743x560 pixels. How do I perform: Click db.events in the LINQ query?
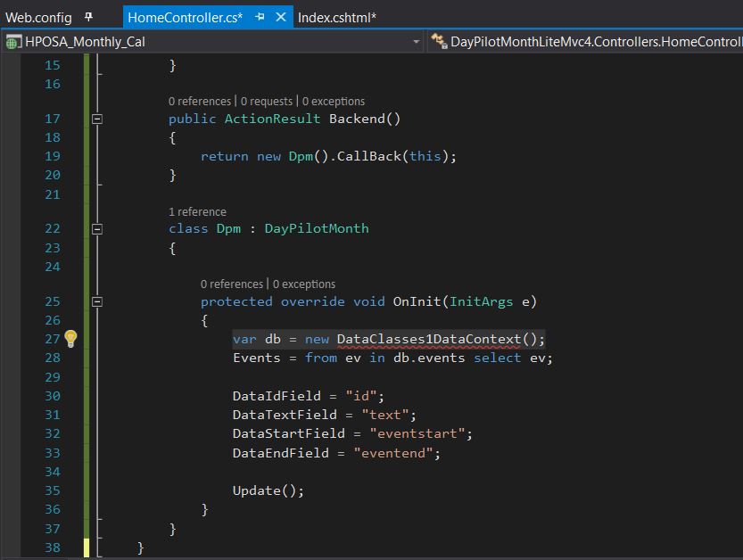point(429,358)
